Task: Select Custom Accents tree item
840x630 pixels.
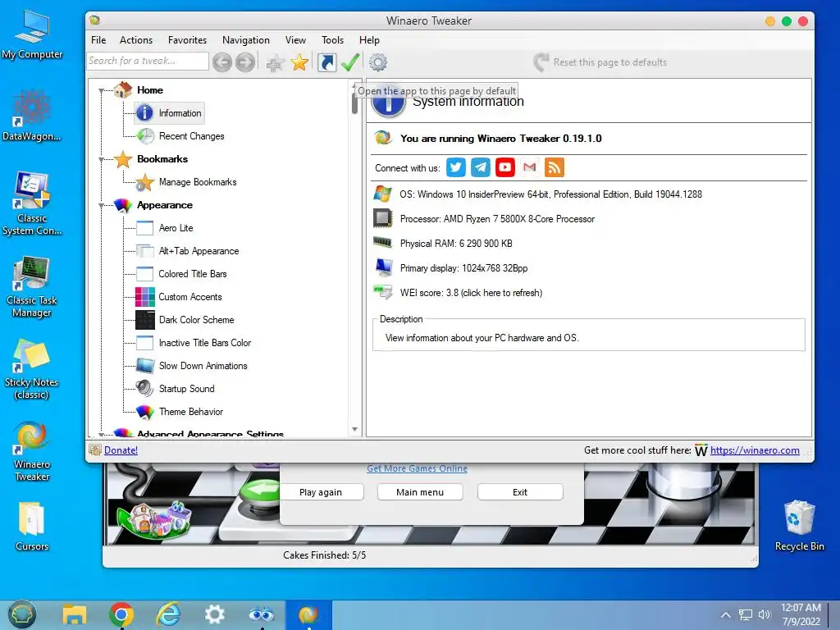Action: pyautogui.click(x=190, y=297)
